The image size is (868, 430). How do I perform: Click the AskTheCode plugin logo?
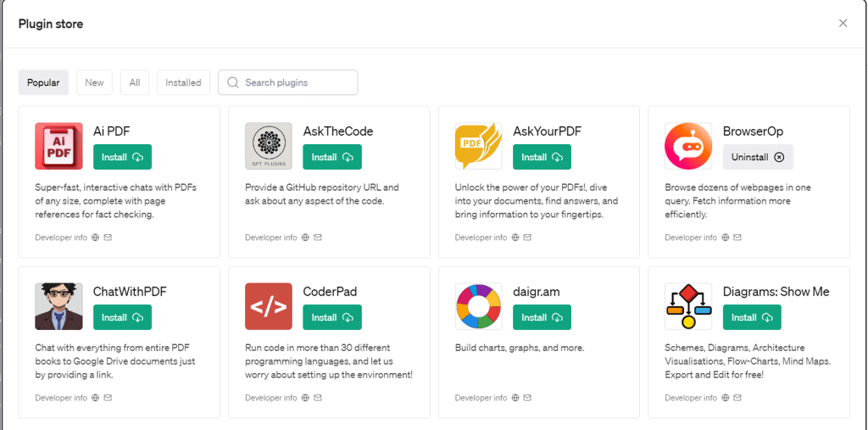(269, 146)
